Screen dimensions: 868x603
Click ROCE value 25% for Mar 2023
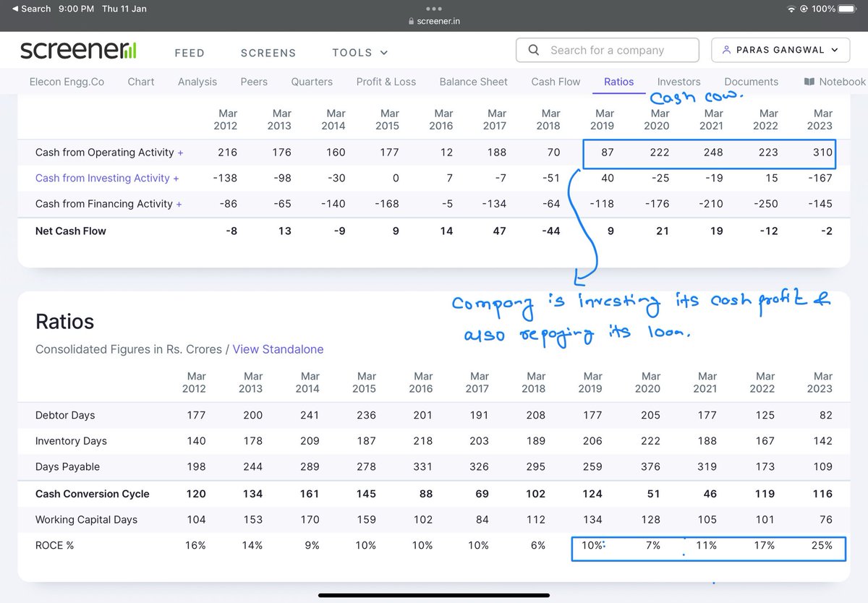[x=822, y=545]
